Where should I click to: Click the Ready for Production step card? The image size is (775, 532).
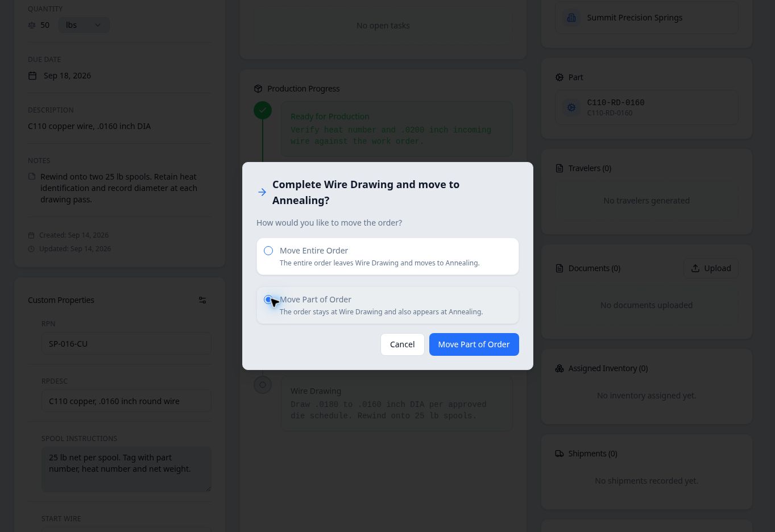[397, 129]
